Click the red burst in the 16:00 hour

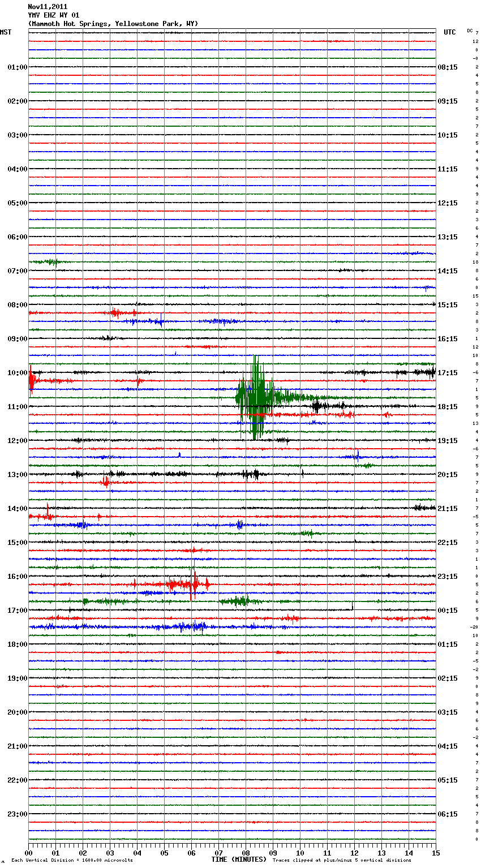192,584
